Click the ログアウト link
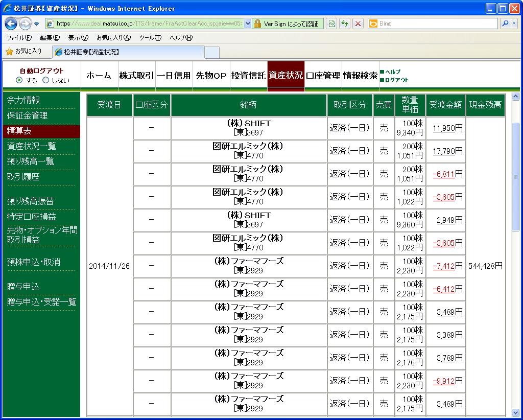 pyautogui.click(x=396, y=80)
